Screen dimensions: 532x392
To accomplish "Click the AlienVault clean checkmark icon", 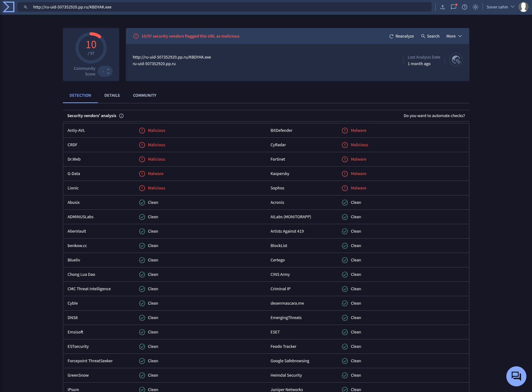I will 142,231.
